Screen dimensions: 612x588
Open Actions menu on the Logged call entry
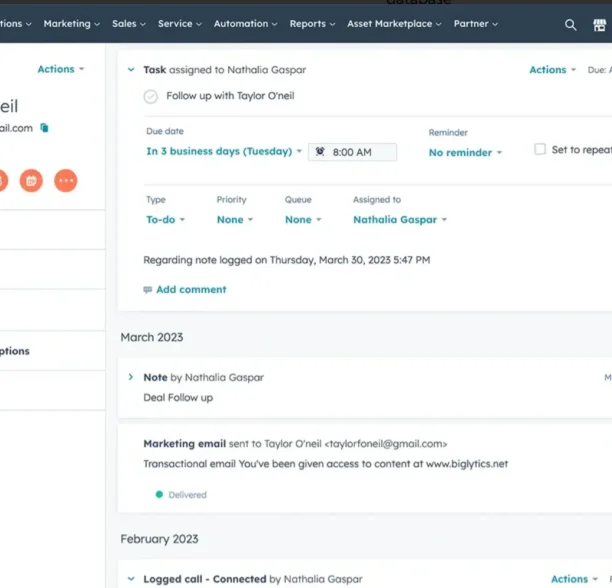(574, 579)
